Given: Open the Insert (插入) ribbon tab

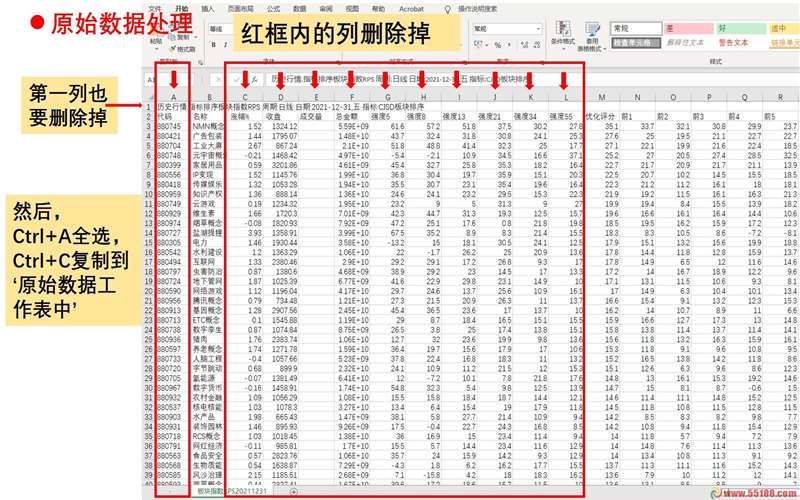Looking at the screenshot, I should coord(208,8).
